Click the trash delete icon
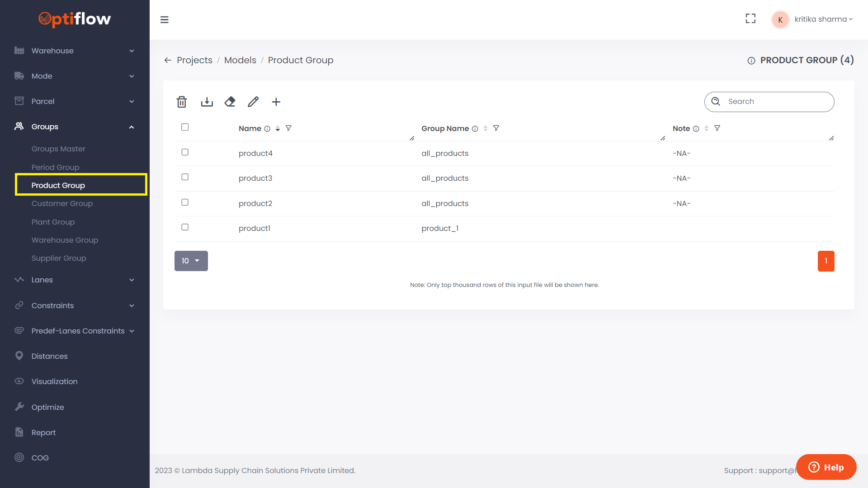Image resolution: width=868 pixels, height=488 pixels. coord(182,102)
